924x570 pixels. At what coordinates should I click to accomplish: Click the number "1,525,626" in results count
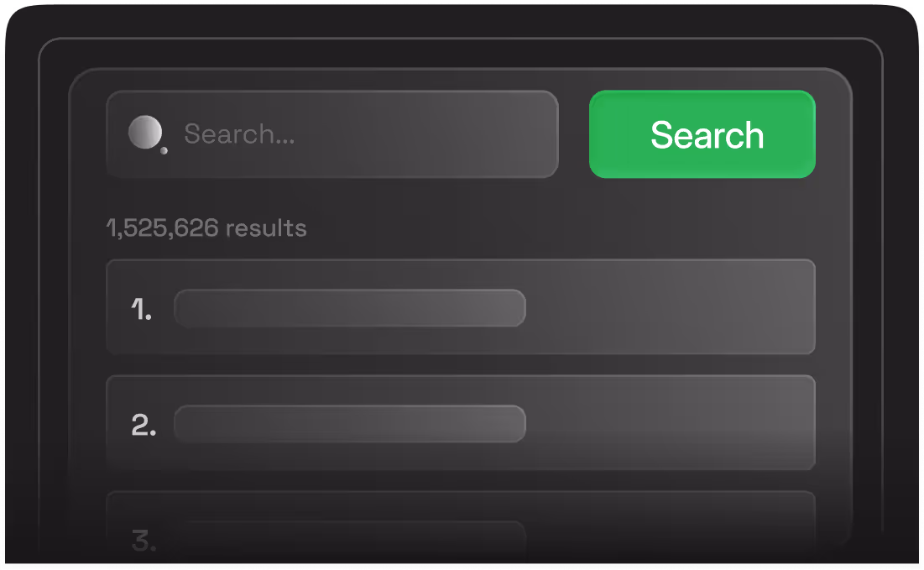[163, 228]
